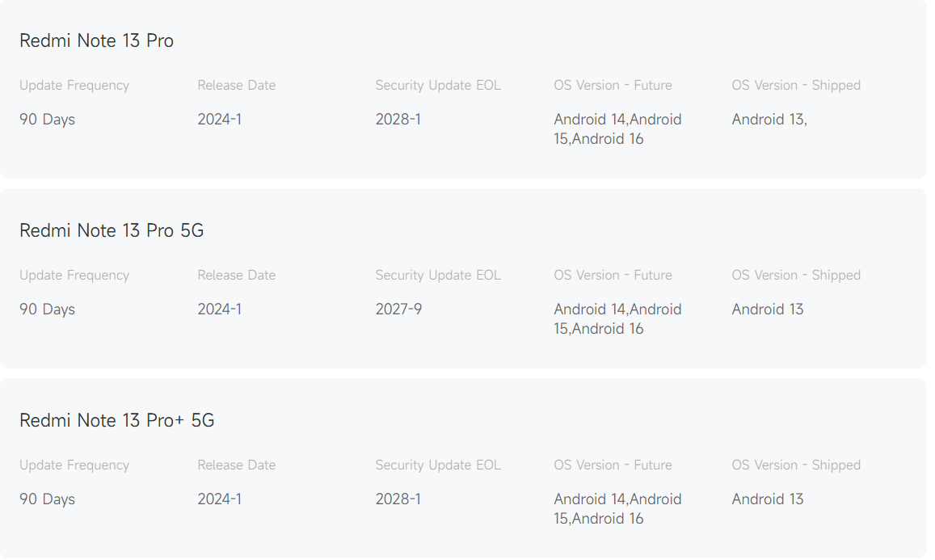935x560 pixels.
Task: Select 2028-1 EOL value for Note 13 Pro+ 5G
Action: click(398, 499)
